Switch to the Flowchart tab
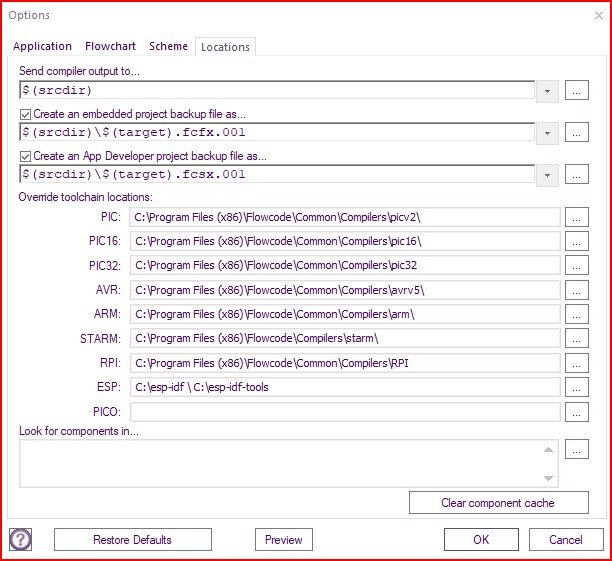 [x=110, y=46]
